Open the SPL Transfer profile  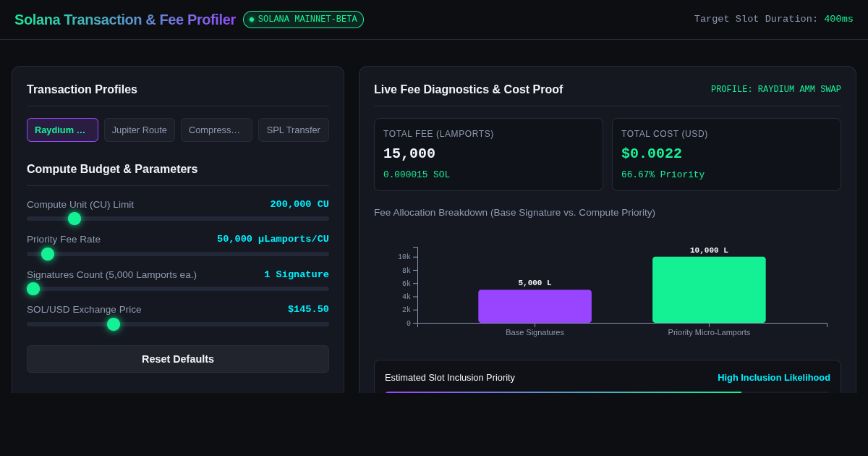point(294,130)
